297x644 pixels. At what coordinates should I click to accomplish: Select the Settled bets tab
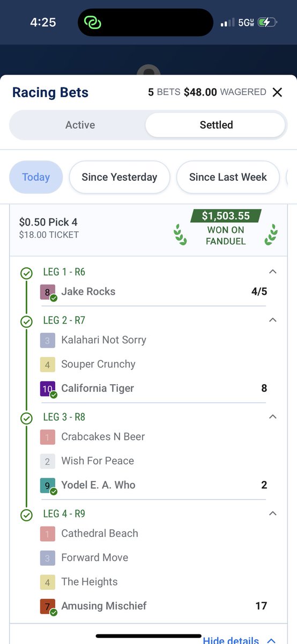[x=216, y=125]
